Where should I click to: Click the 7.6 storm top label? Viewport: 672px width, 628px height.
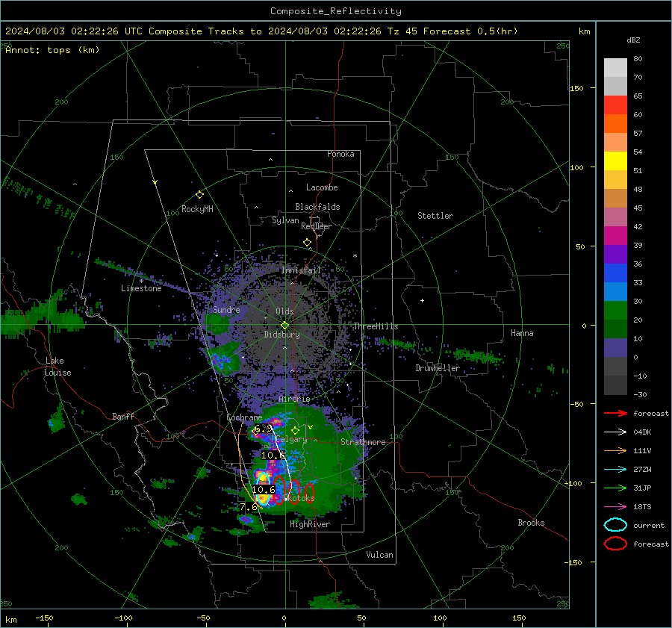(x=249, y=507)
